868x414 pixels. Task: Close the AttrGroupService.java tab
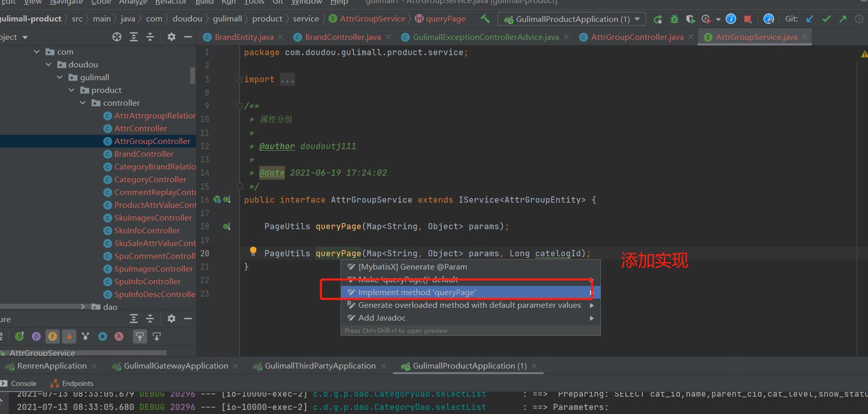805,37
